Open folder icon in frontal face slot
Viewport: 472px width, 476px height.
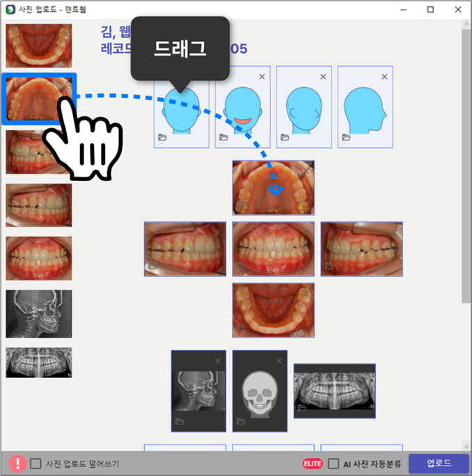[x=163, y=138]
